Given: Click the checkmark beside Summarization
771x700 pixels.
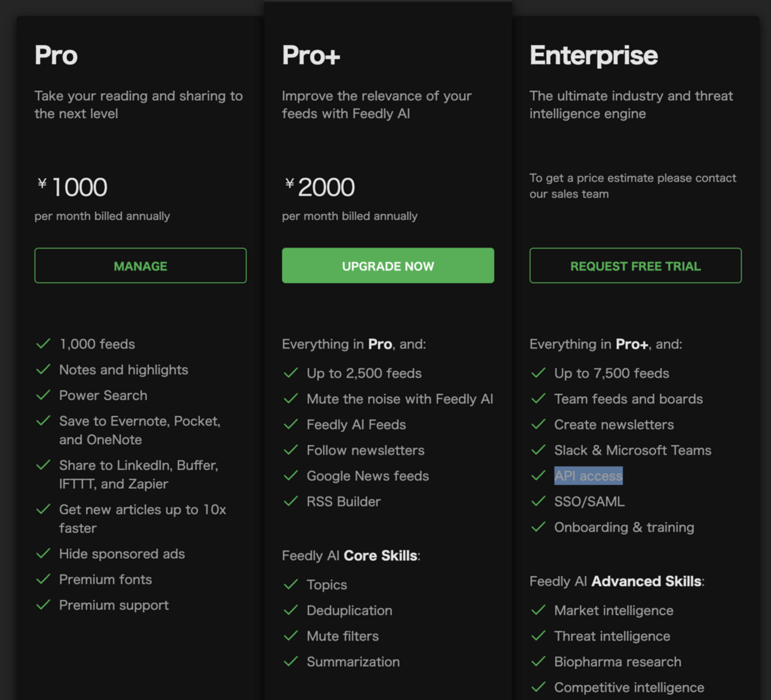Looking at the screenshot, I should tap(291, 661).
